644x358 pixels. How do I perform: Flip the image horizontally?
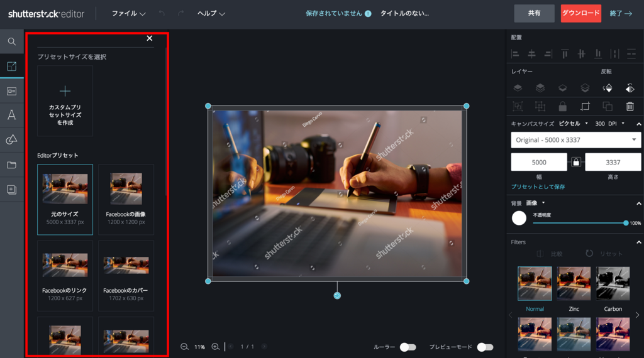[630, 88]
